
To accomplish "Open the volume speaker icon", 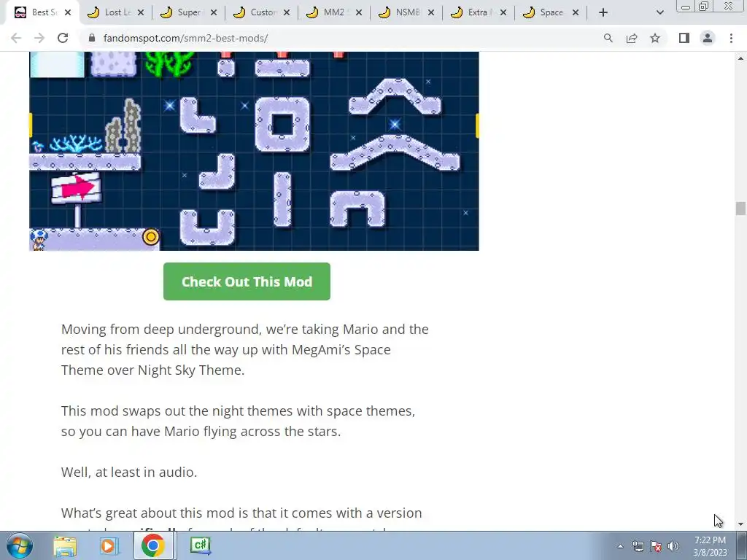I will [673, 546].
